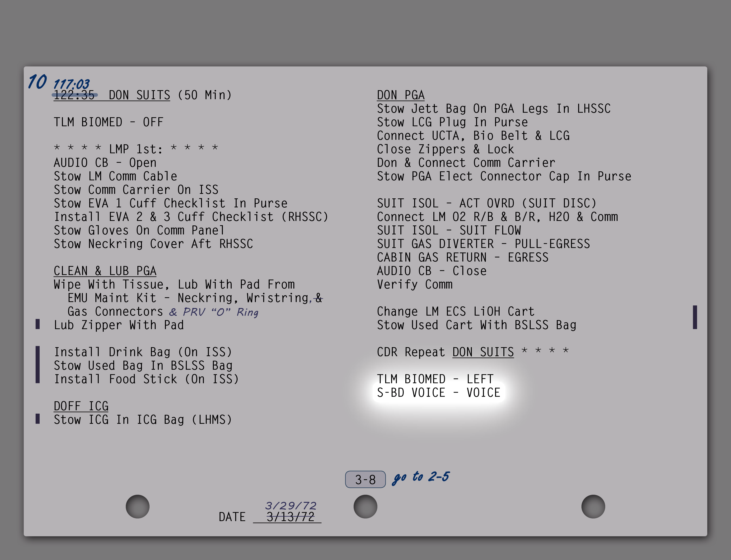
Task: Click the change bar right of LiOH Cart
Action: click(x=695, y=317)
